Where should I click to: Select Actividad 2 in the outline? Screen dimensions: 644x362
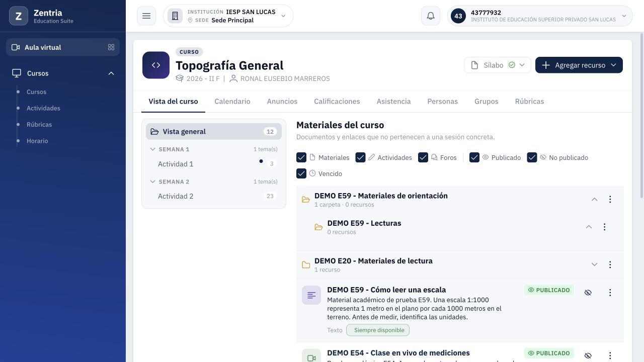(x=214, y=196)
